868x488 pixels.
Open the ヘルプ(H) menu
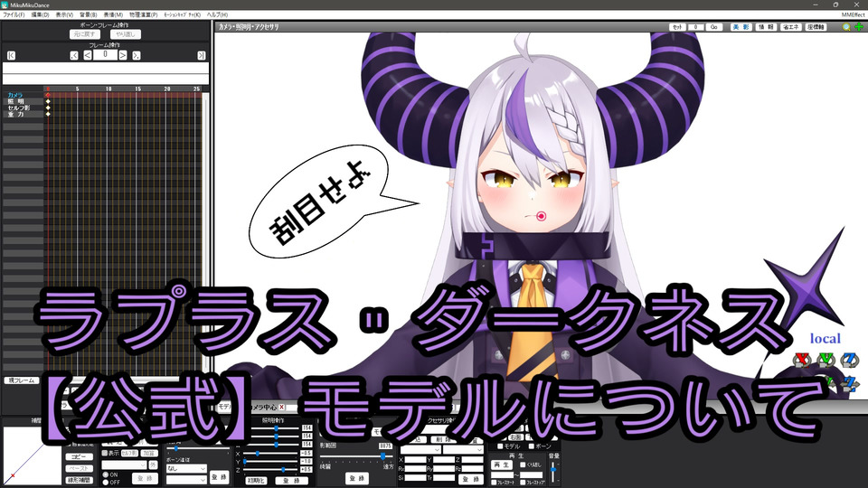[x=217, y=15]
